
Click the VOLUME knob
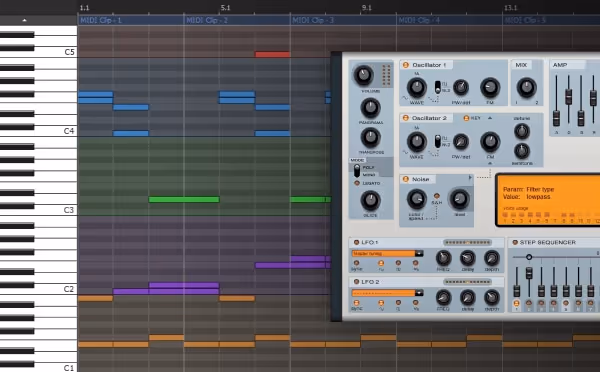(364, 75)
